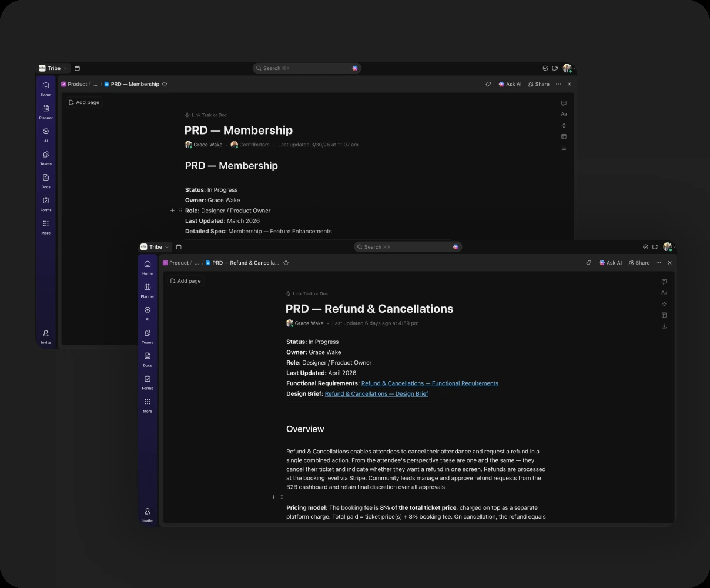The width and height of the screenshot is (710, 588).
Task: Open Planner in the front window sidebar
Action: click(148, 289)
